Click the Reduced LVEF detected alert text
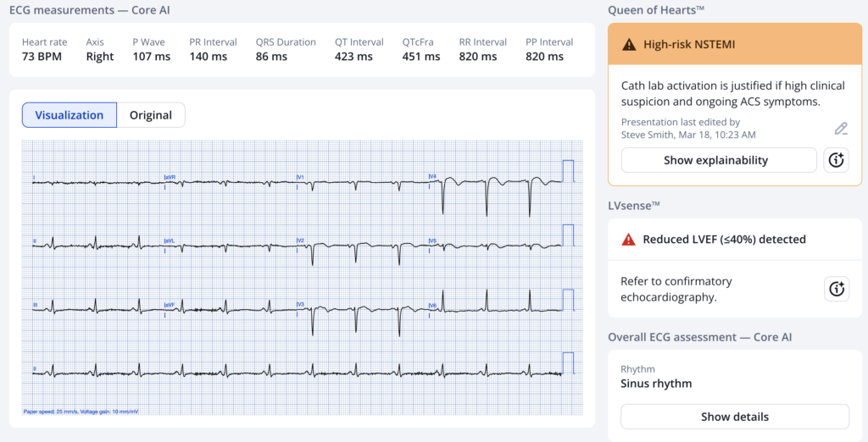This screenshot has width=868, height=442. pyautogui.click(x=724, y=240)
